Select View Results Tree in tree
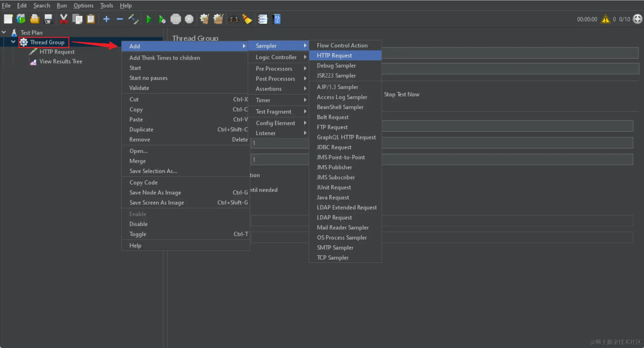This screenshot has width=644, height=348. 60,61
